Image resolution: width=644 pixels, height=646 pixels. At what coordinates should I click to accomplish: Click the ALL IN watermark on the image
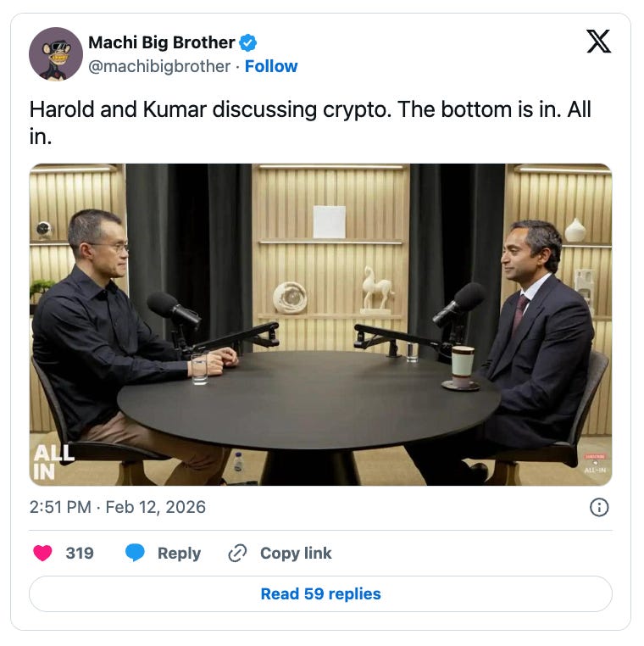click(53, 462)
